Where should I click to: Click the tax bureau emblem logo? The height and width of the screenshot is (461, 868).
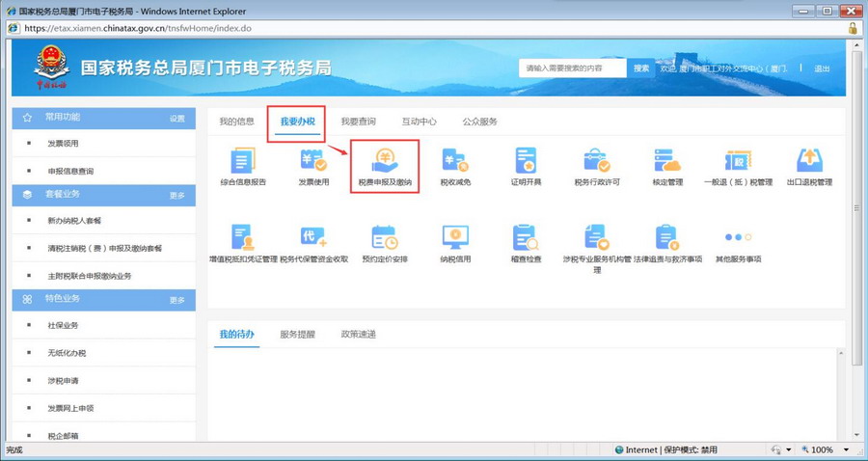(51, 67)
